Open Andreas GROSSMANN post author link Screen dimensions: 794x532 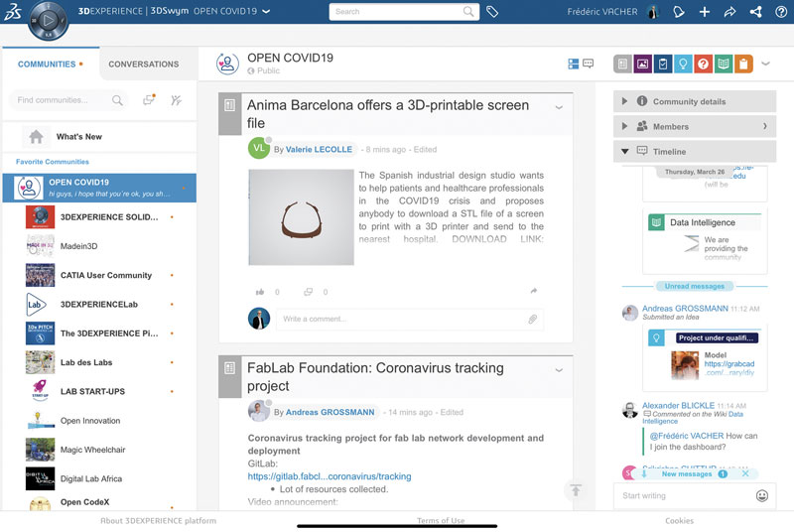pyautogui.click(x=330, y=412)
